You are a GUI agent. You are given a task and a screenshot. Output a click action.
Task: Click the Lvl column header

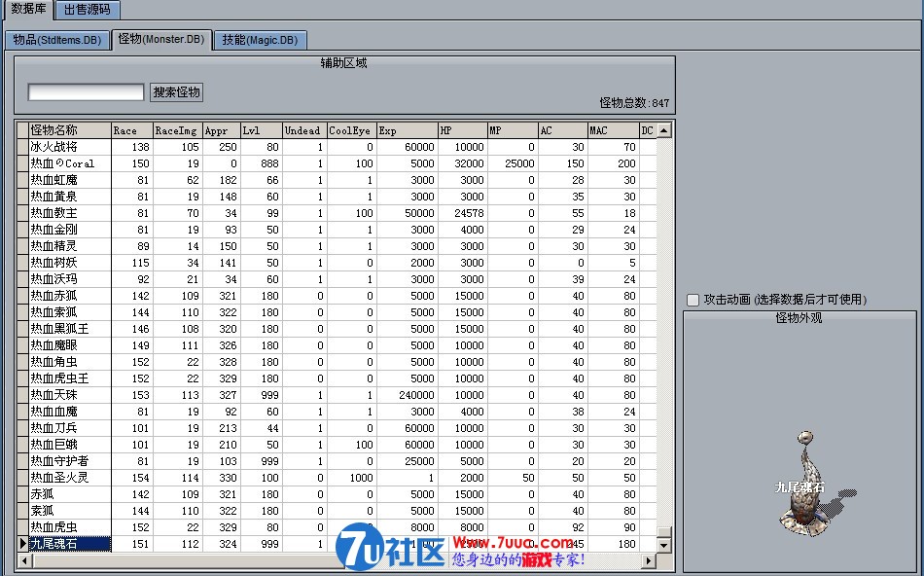[x=262, y=130]
